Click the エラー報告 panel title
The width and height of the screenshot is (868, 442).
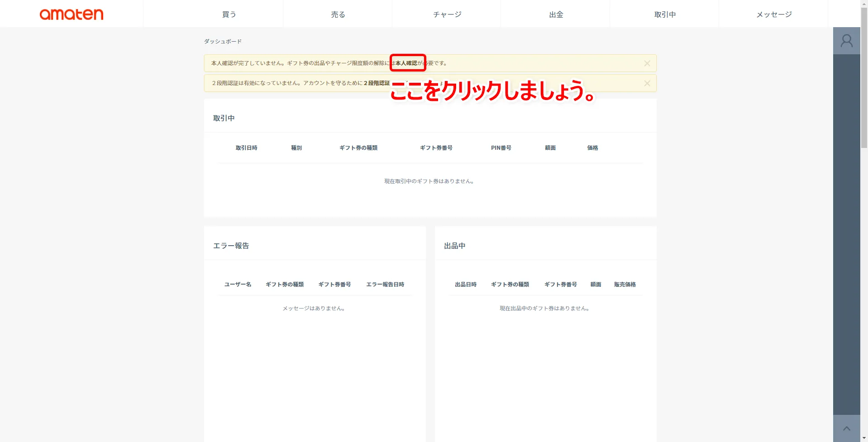click(x=231, y=246)
